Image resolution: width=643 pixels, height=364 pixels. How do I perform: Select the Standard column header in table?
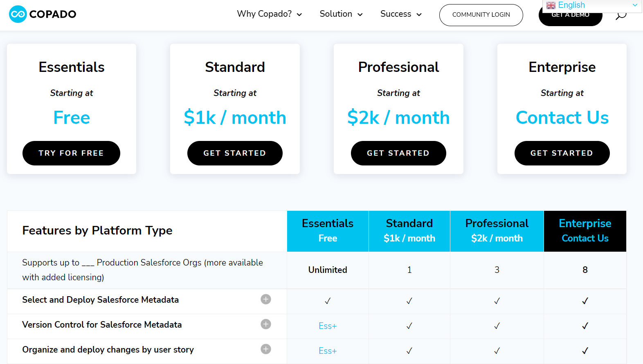click(409, 231)
